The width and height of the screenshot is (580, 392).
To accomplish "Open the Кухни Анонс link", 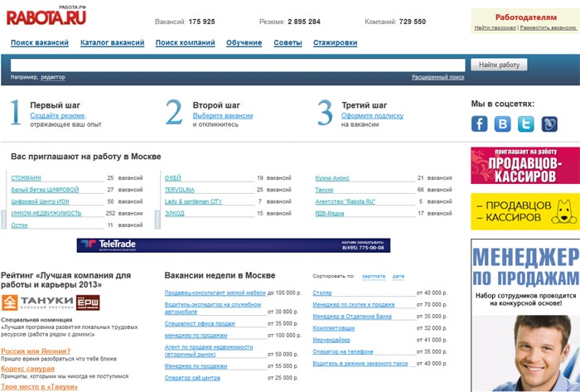I will (x=331, y=178).
